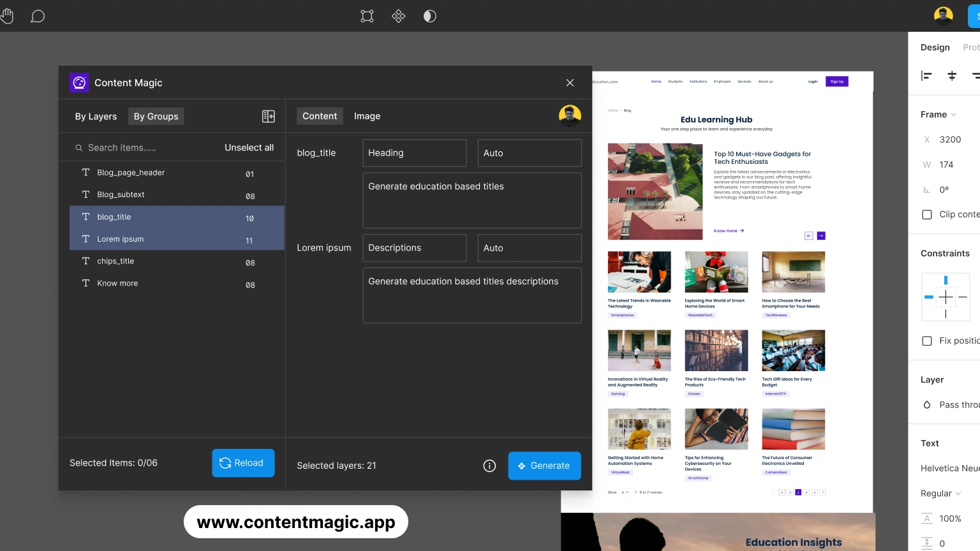Click blog_title prompt text area
This screenshot has height=551, width=980.
(472, 200)
